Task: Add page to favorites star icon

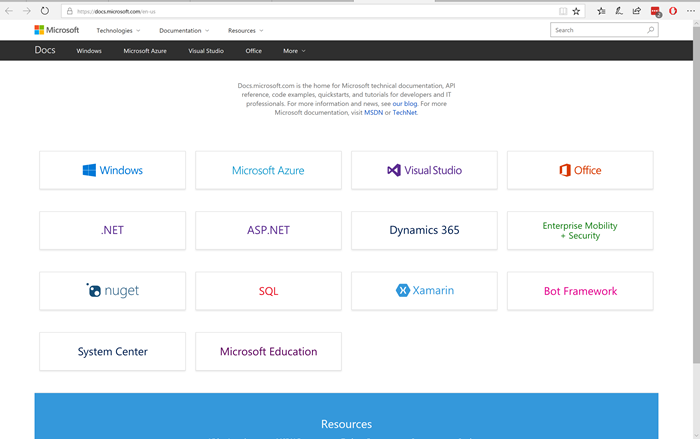Action: 576,12
